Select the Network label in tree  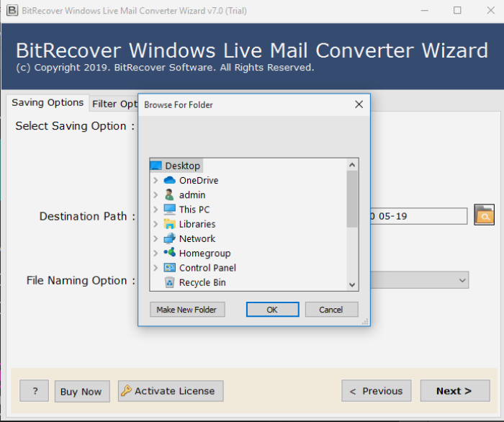(x=197, y=239)
